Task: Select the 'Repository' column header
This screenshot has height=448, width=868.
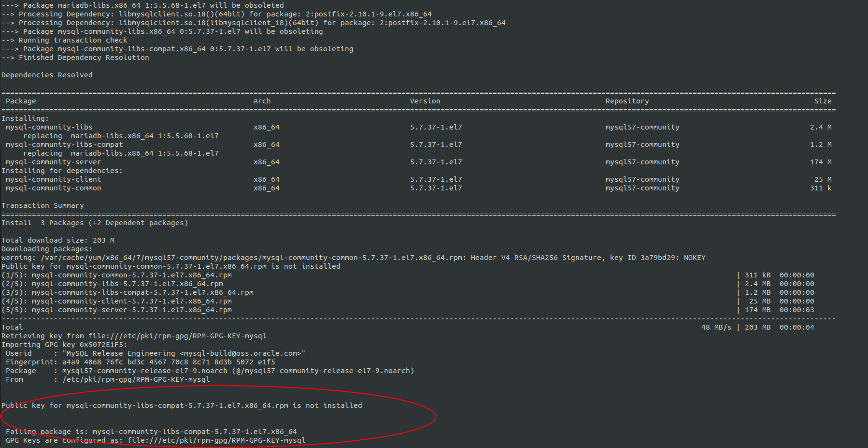Action: 627,101
